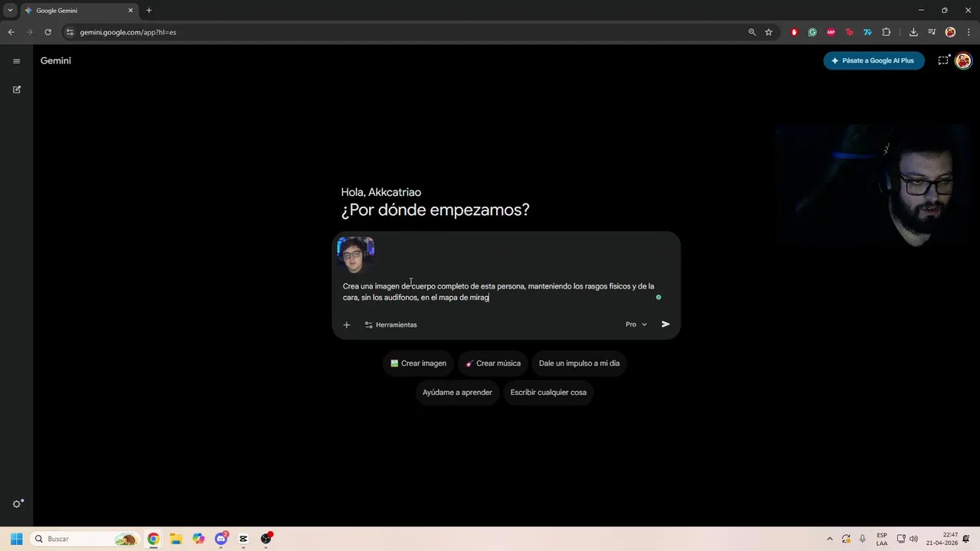
Task: Close the Google Gemini tab
Action: tap(130, 11)
